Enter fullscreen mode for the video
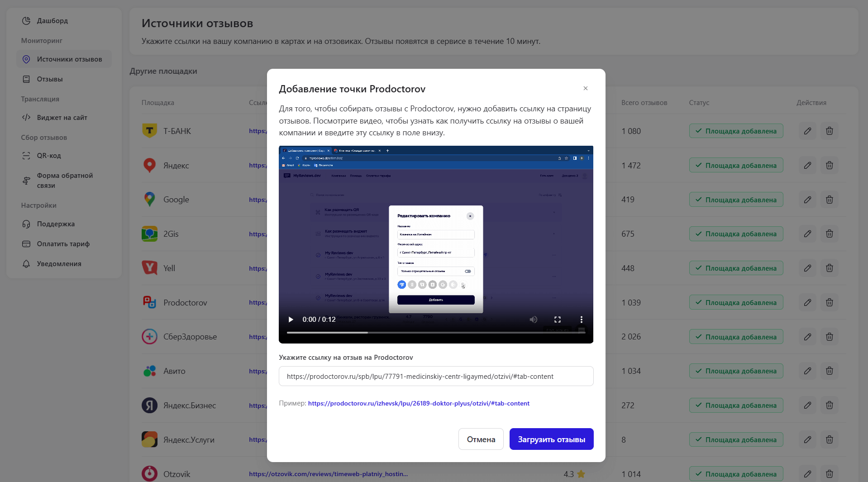868x482 pixels. click(558, 320)
